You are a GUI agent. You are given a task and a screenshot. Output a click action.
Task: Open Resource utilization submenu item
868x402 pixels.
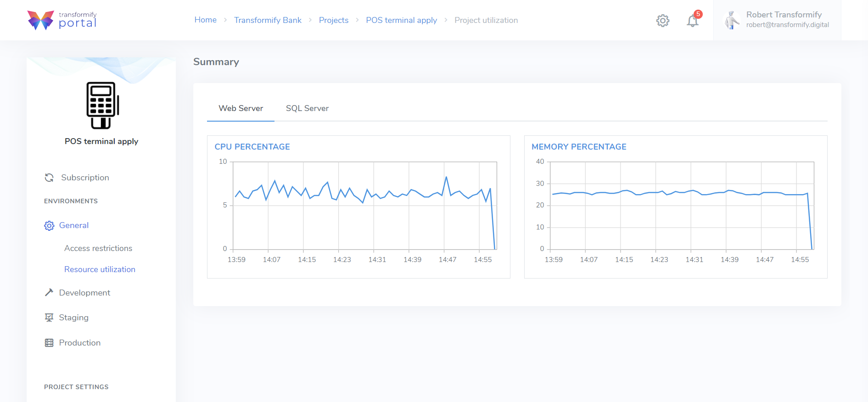(x=100, y=269)
